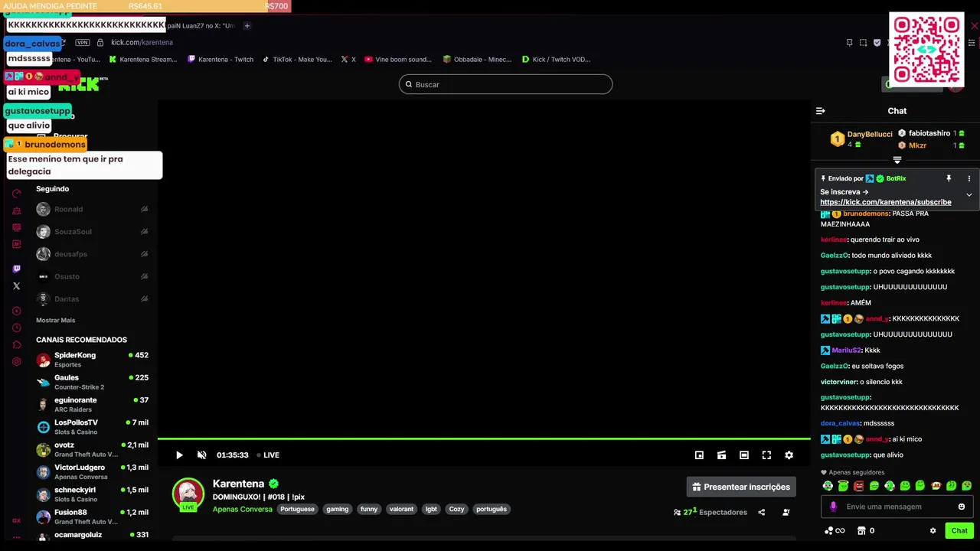Open the Espectadores viewer count

(x=710, y=512)
